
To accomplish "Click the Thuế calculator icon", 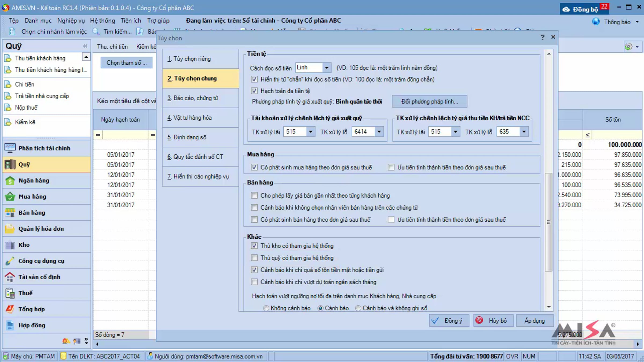I will click(x=10, y=293).
